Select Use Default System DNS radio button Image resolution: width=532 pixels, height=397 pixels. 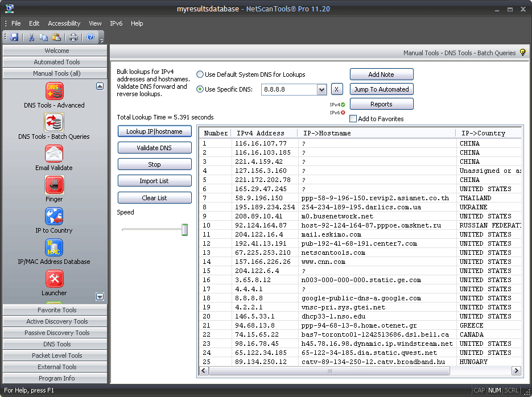pos(200,75)
